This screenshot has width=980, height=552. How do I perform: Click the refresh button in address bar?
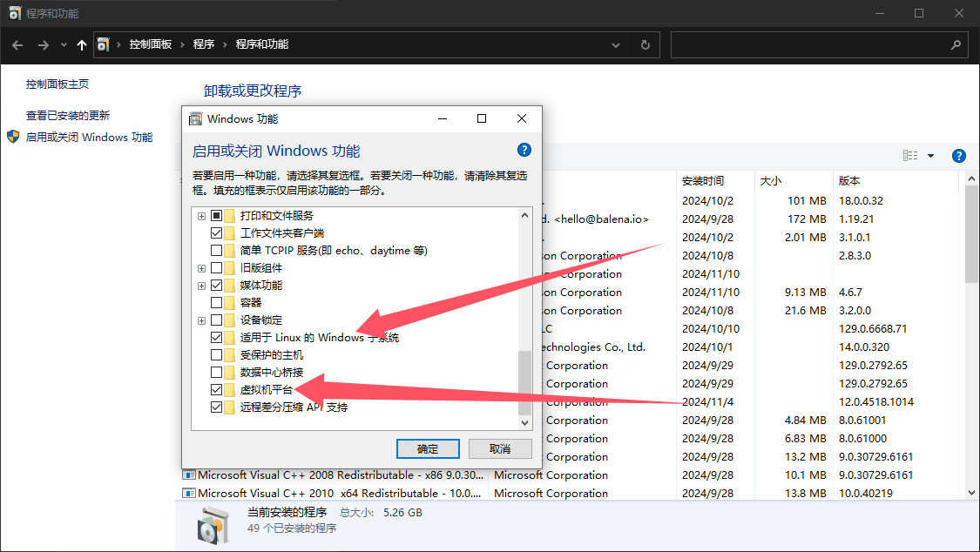pos(645,44)
